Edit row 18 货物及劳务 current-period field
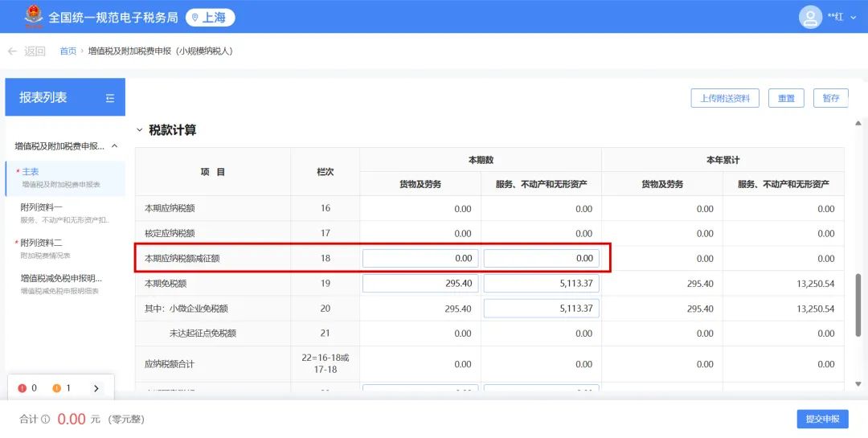Viewport: 868px width, 438px height. coord(420,258)
